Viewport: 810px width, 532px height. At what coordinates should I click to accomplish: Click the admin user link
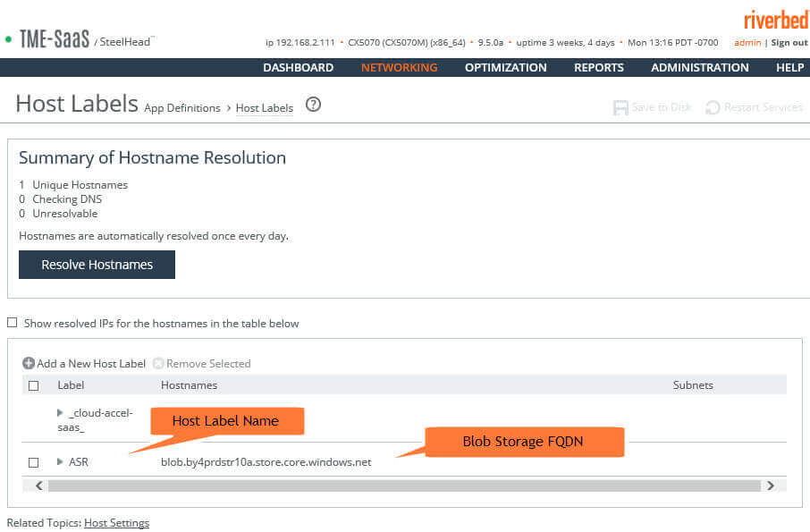pos(747,42)
